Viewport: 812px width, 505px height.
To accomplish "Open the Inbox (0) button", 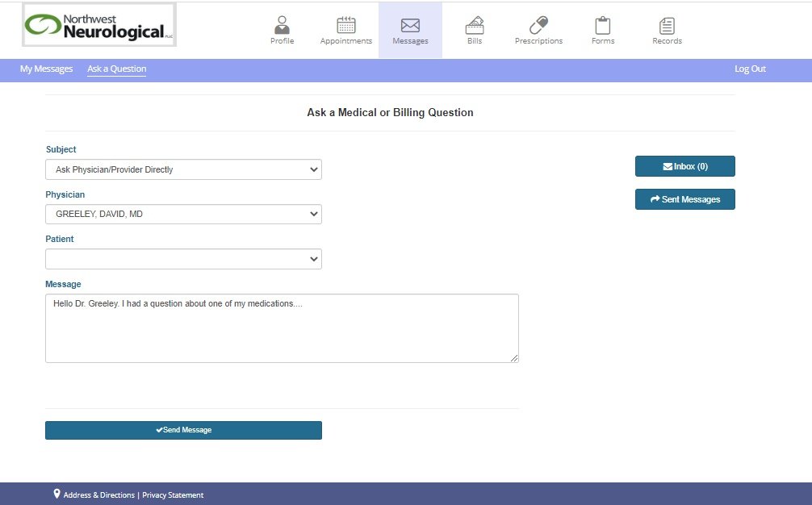I will point(684,166).
